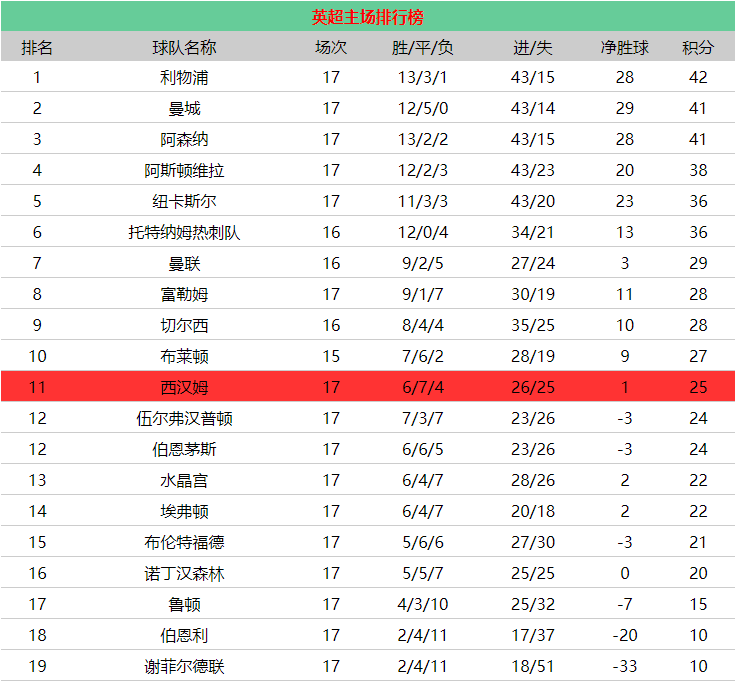Select rank number 10 in the 布莱顿 row

(x=37, y=356)
